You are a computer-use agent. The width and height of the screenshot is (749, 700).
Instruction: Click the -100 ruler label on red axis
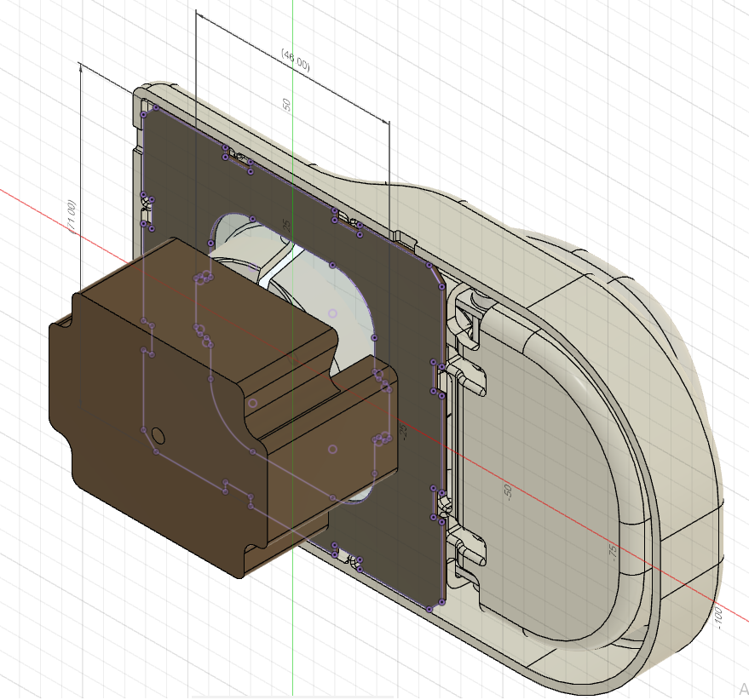[718, 617]
